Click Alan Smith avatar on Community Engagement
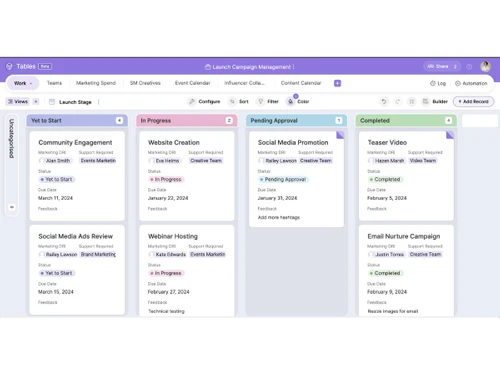 click(x=42, y=160)
